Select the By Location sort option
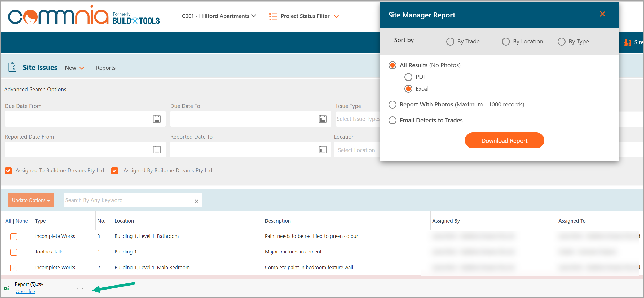644x298 pixels. tap(506, 41)
